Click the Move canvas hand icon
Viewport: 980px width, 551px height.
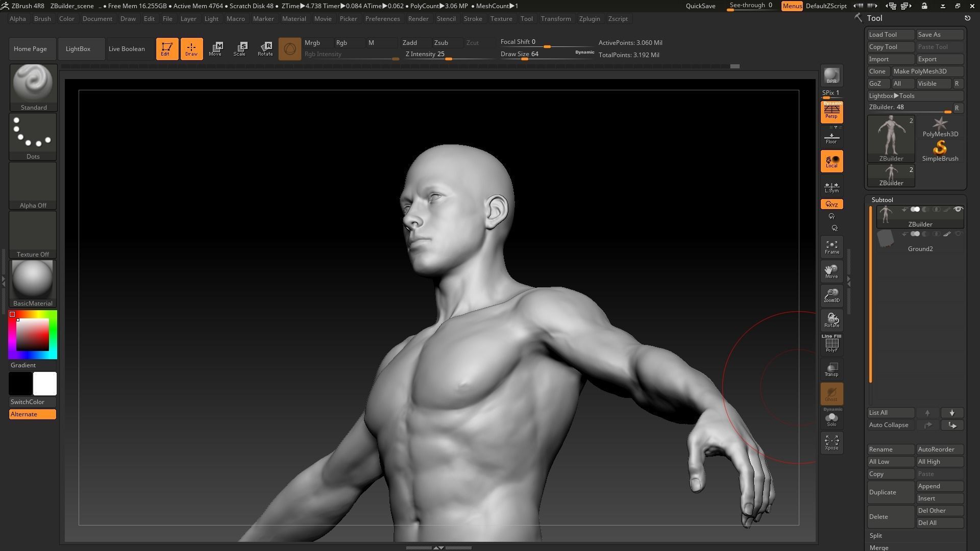[x=831, y=271]
